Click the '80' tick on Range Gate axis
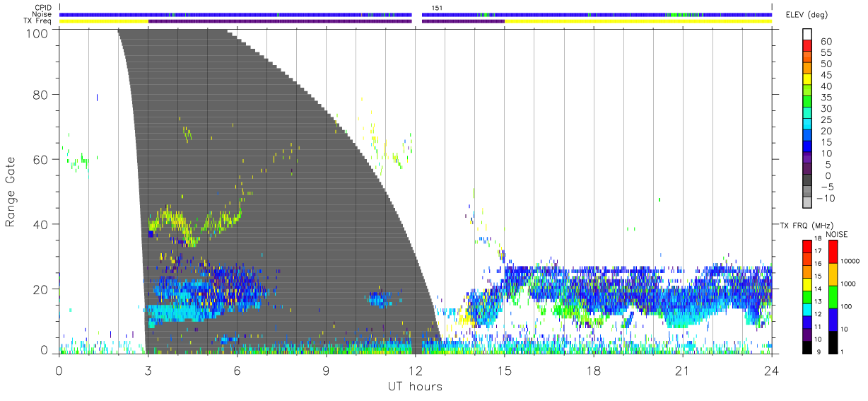868x401 pixels. click(x=41, y=94)
